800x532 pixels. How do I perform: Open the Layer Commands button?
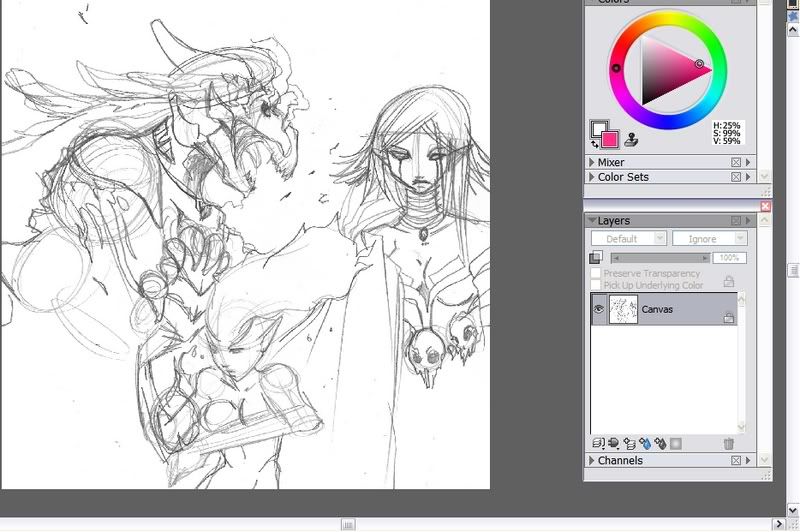[598, 444]
